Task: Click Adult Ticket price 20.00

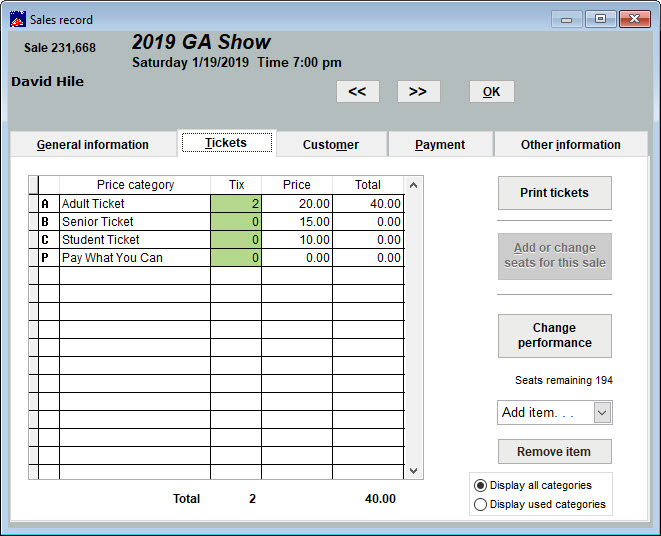Action: pos(297,204)
